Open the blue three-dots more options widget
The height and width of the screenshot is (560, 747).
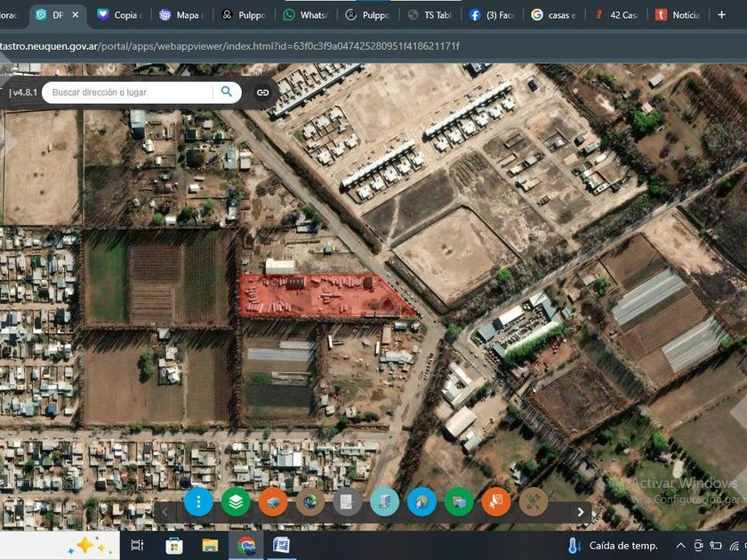click(198, 501)
